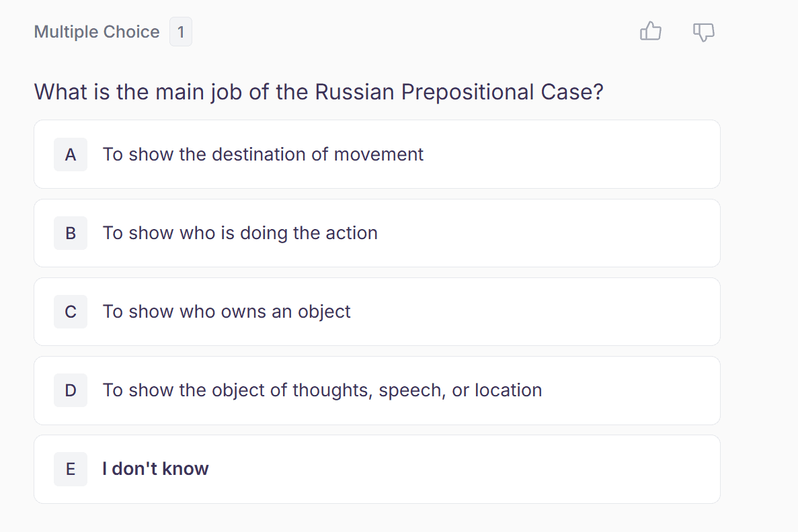
Task: Select the bolded I don't know text
Action: (x=155, y=469)
